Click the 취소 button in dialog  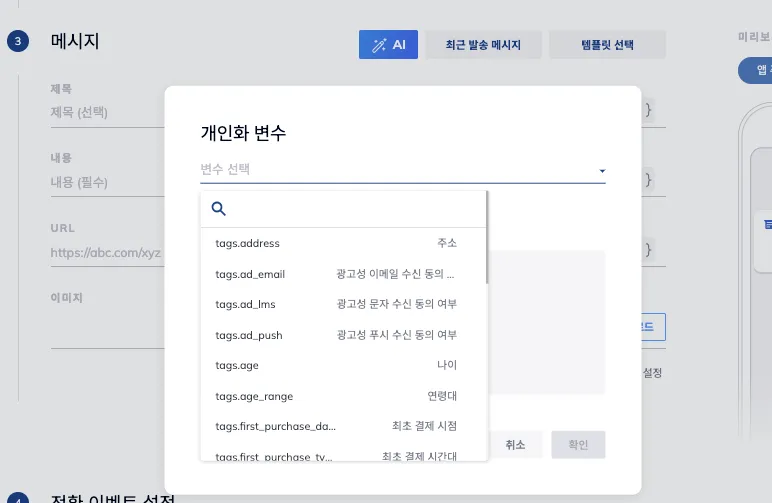click(x=515, y=445)
